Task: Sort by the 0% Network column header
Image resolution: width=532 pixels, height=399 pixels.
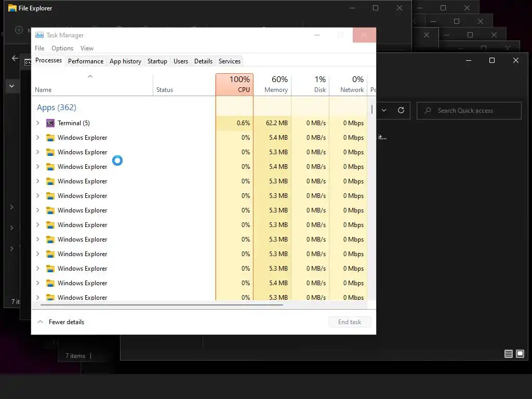Action: click(x=348, y=85)
